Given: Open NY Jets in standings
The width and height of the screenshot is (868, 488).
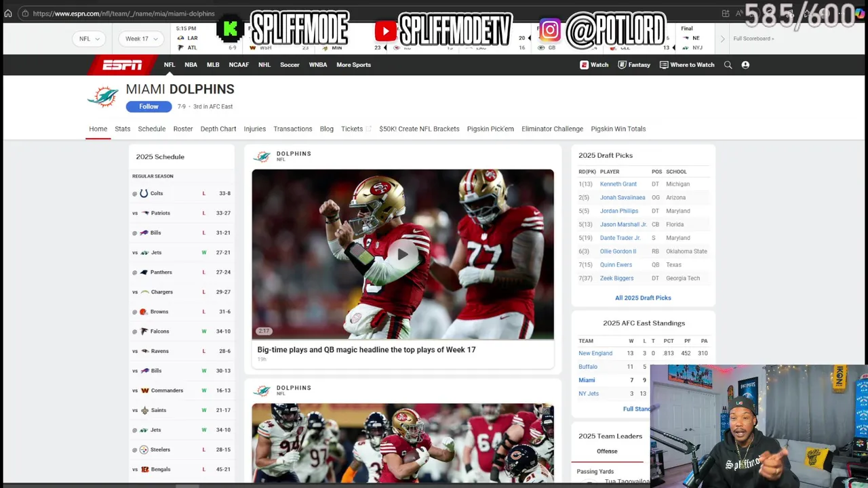Looking at the screenshot, I should (589, 394).
